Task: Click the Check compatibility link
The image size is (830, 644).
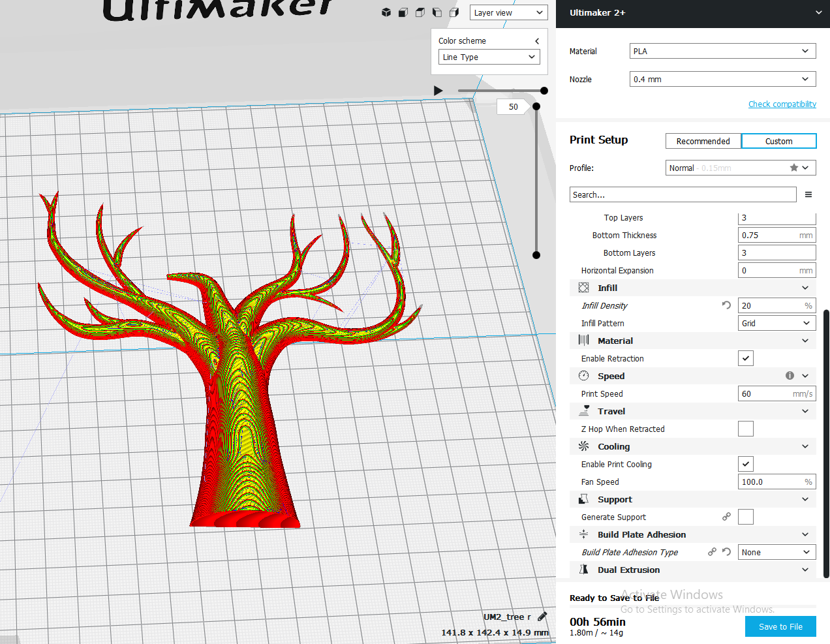Action: point(782,104)
